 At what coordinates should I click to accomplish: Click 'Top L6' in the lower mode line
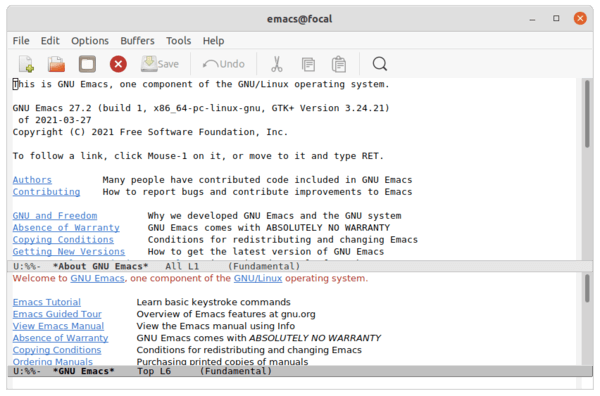click(x=154, y=371)
